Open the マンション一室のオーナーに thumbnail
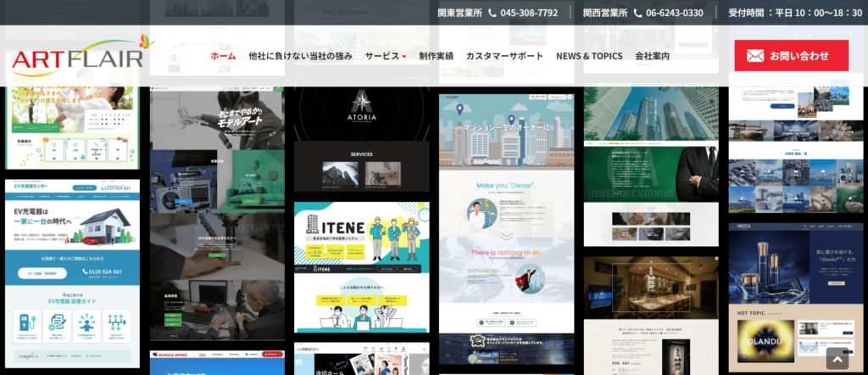868x375 pixels. point(506,229)
